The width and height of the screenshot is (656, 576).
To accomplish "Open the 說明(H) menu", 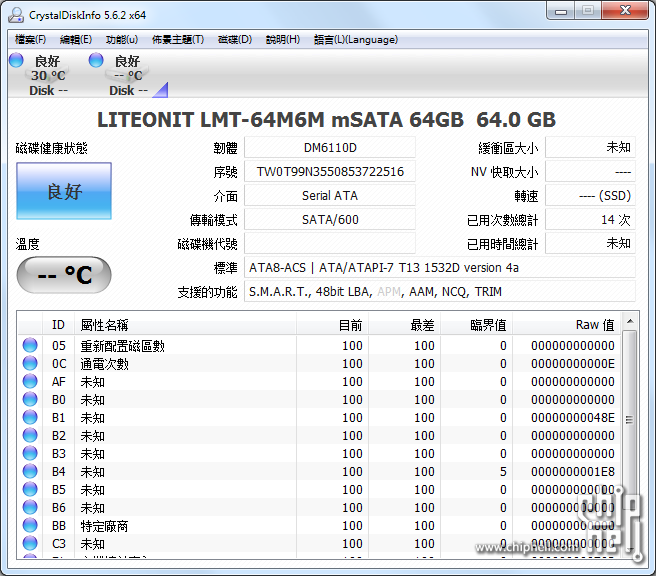I will point(283,40).
